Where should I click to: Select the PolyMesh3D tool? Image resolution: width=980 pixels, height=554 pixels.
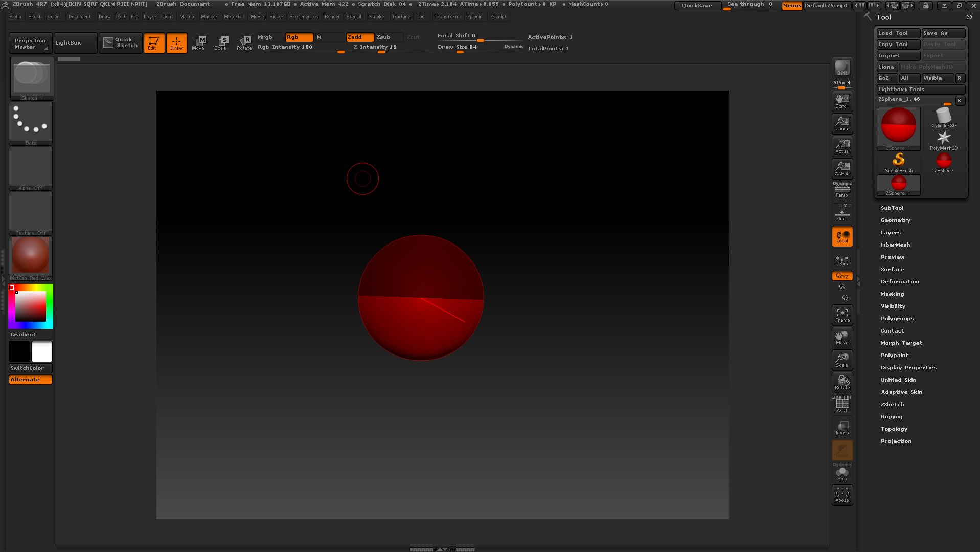point(944,140)
